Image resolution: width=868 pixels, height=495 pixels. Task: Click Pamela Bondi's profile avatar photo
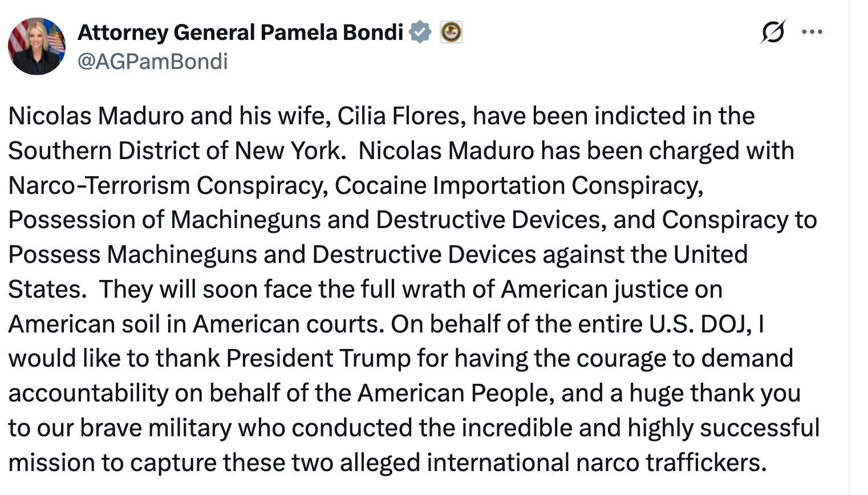(36, 46)
